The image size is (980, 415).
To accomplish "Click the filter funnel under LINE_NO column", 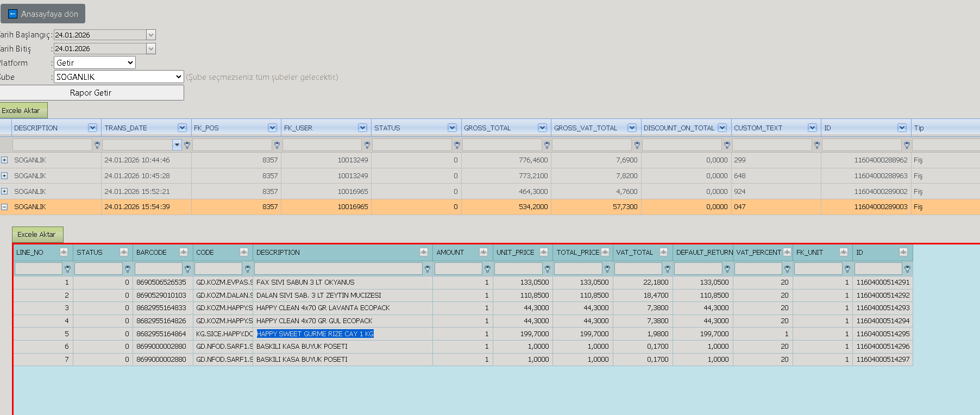I will (67, 269).
